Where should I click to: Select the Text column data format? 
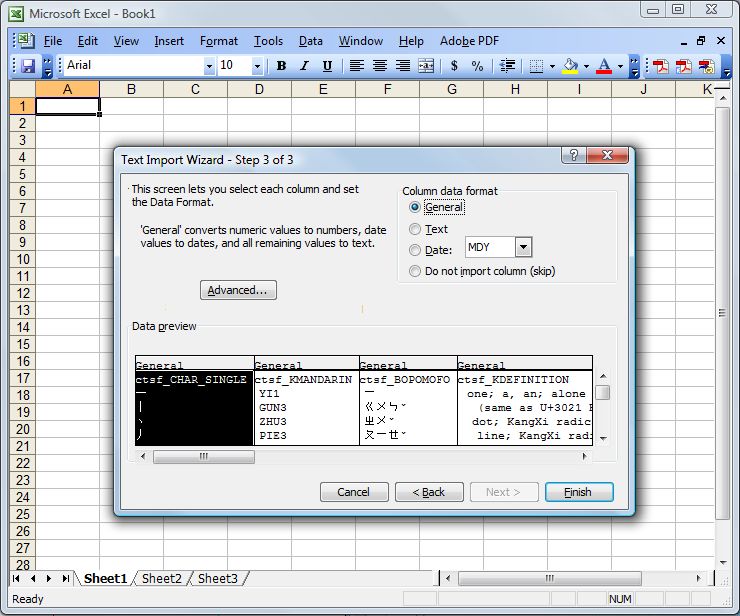(x=415, y=229)
